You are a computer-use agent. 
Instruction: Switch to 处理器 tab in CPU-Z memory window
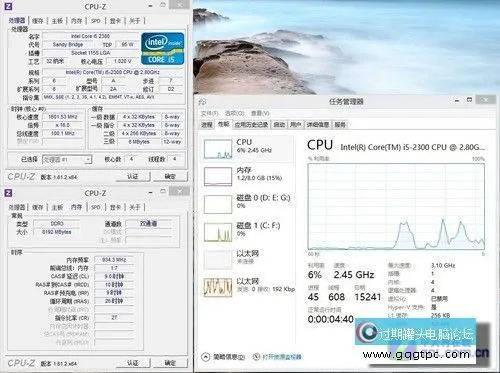[17, 207]
